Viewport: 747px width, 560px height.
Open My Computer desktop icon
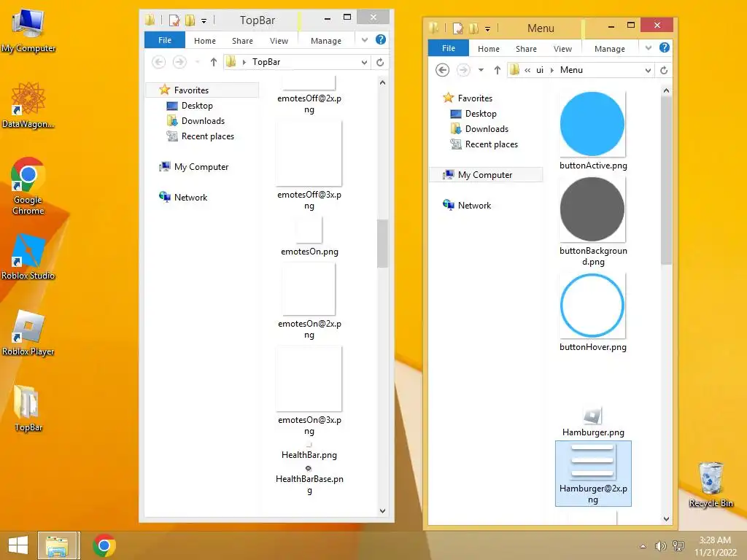tap(28, 30)
